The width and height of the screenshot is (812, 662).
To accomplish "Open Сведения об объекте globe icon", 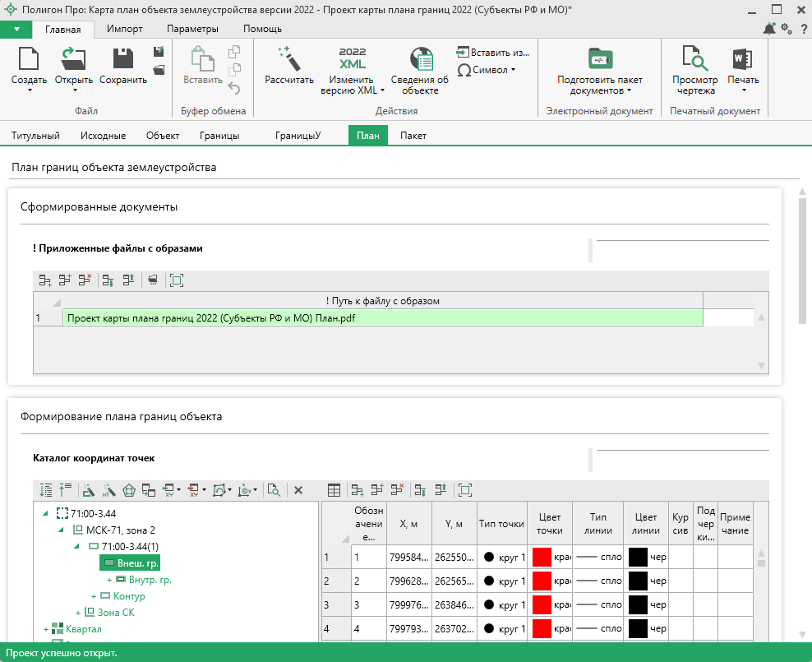I will click(419, 58).
